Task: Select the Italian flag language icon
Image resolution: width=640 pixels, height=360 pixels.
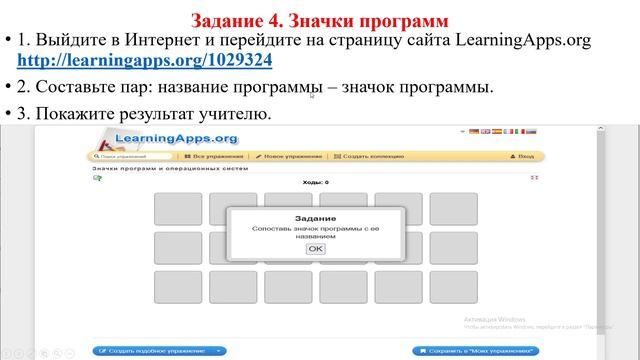Action: [x=520, y=131]
